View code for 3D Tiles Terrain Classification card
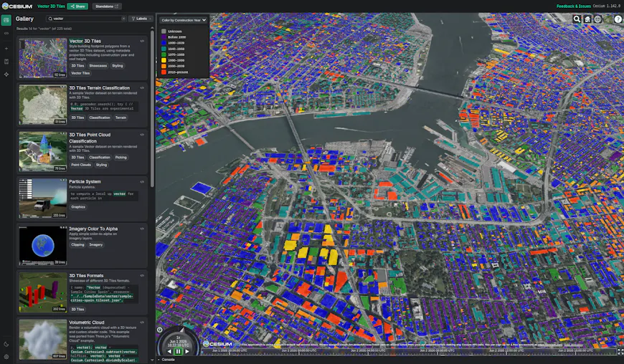 pyautogui.click(x=142, y=88)
